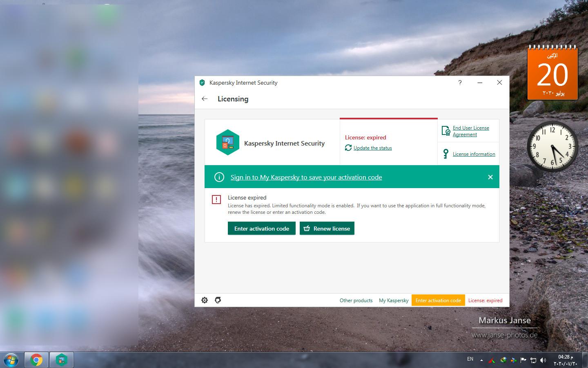Open the Action Center flag icon
The image size is (588, 368).
(x=523, y=360)
